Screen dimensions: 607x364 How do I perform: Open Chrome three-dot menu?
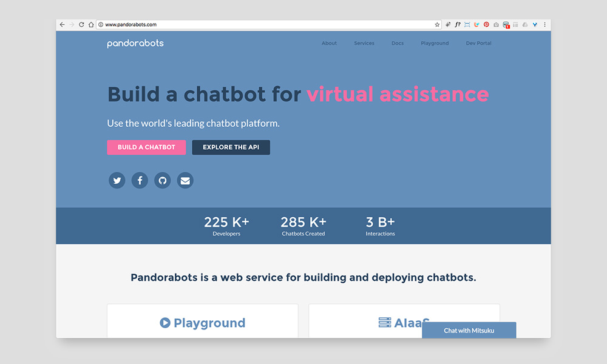pyautogui.click(x=544, y=24)
